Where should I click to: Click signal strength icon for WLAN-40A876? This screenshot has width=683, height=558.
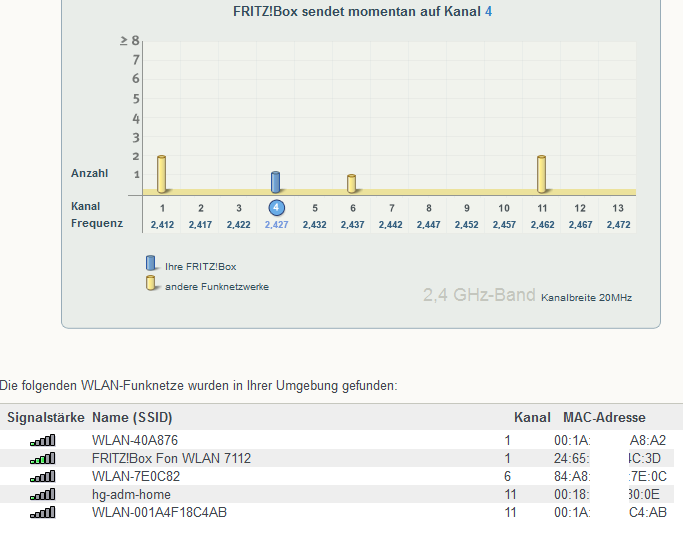[43, 440]
